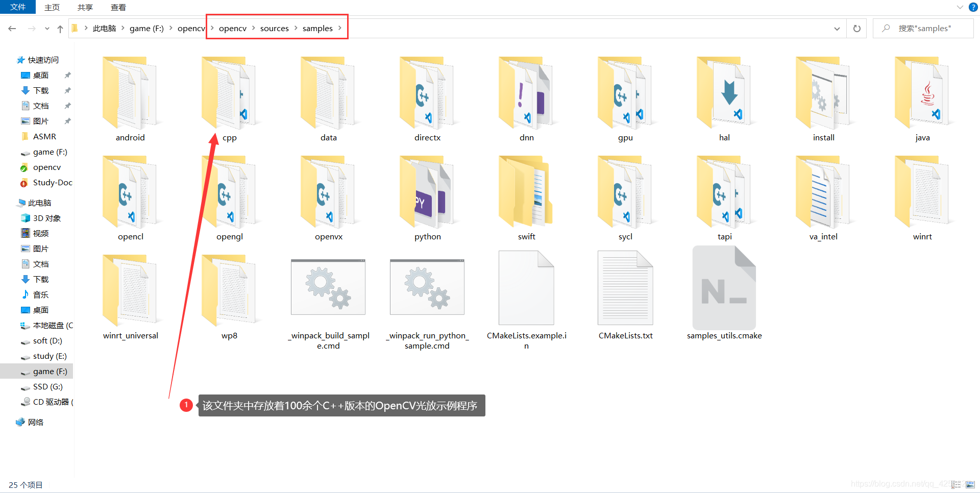Image resolution: width=980 pixels, height=493 pixels.
Task: Click 此电脑 in the address bar
Action: (x=104, y=29)
